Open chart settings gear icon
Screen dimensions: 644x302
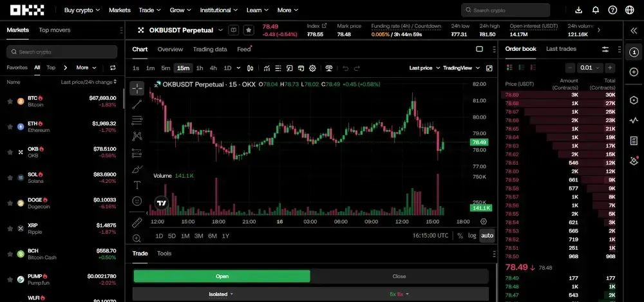tap(312, 68)
